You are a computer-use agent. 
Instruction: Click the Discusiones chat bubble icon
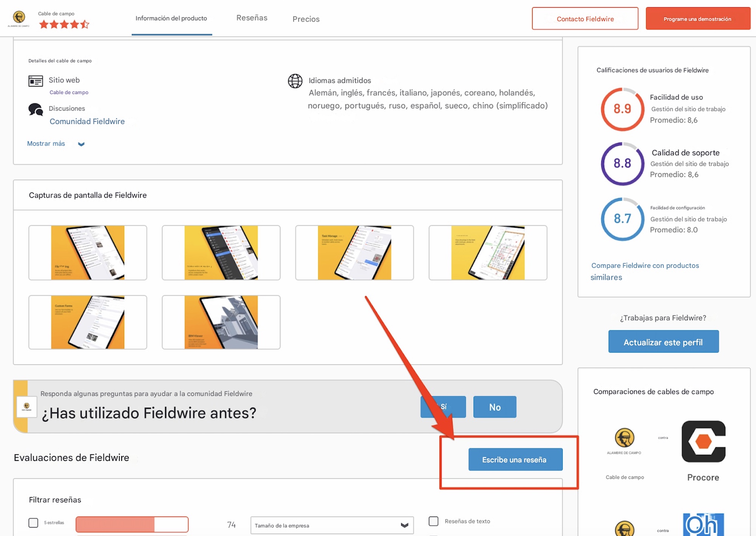(35, 109)
